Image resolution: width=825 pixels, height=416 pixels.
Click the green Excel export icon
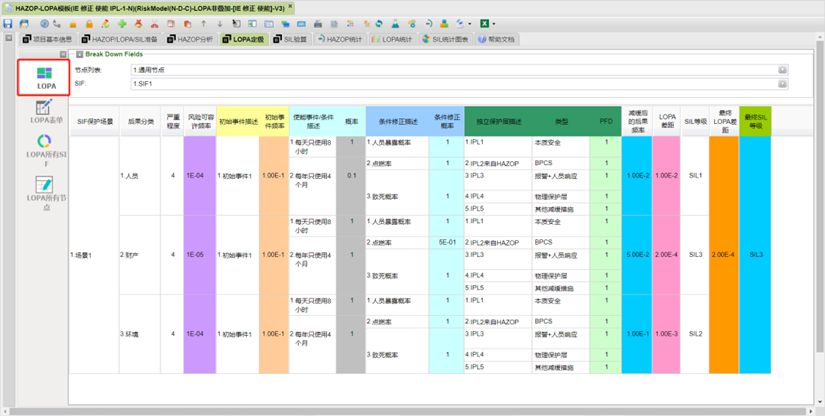click(483, 23)
